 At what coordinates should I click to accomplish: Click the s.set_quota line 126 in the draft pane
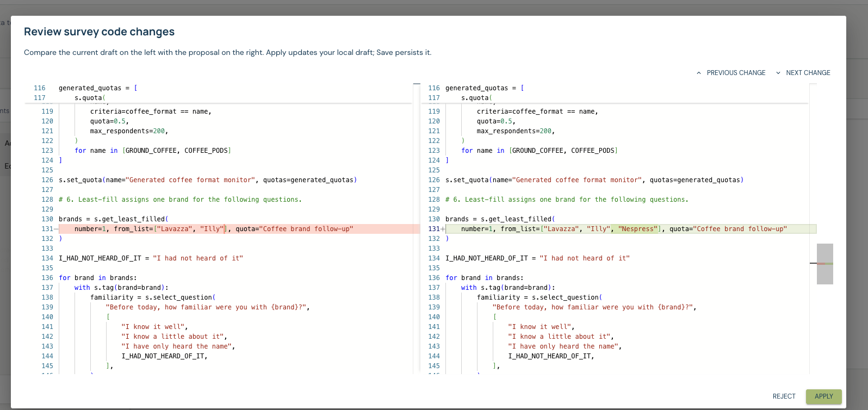(x=208, y=180)
